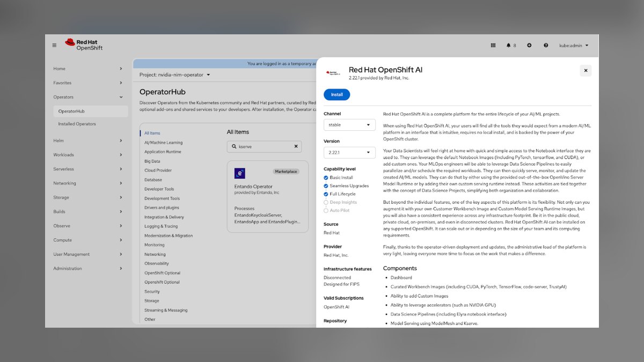The width and height of the screenshot is (644, 362).
Task: Open the hamburger navigation menu
Action: 54,45
